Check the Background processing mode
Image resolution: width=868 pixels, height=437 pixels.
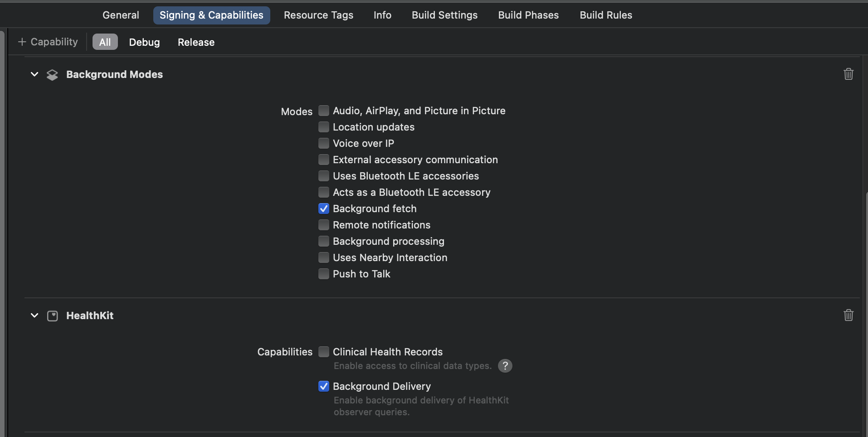pos(323,241)
